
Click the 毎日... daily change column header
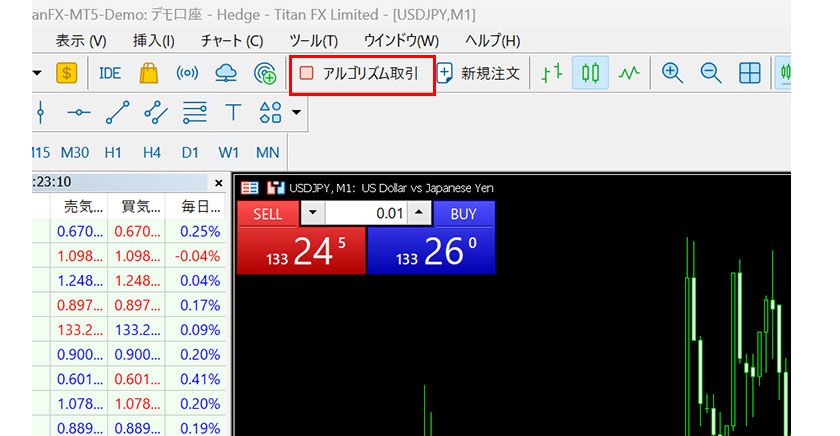point(196,206)
